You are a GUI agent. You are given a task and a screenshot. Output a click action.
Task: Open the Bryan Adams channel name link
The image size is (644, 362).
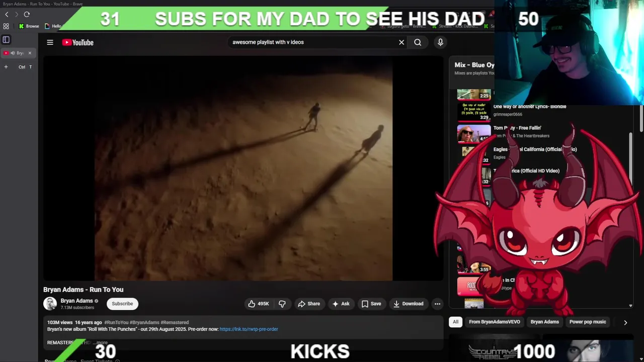point(76,301)
